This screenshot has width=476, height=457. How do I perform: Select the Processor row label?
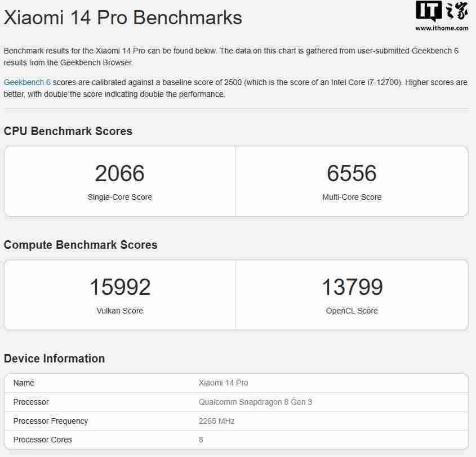coord(31,402)
